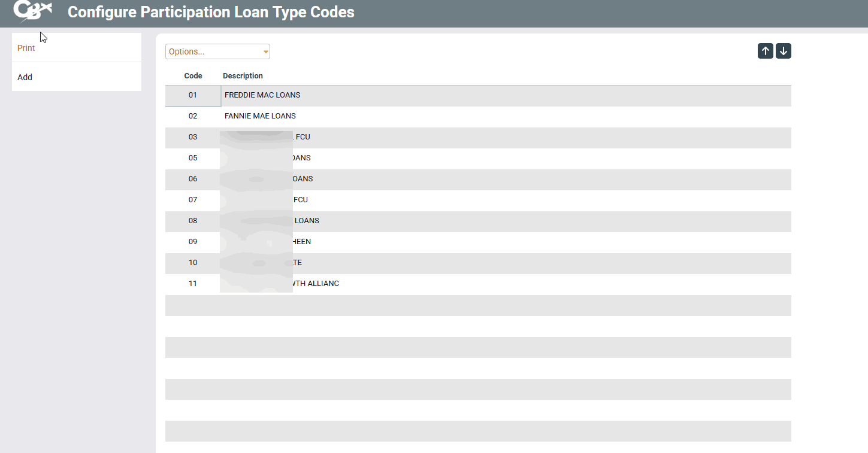The width and height of the screenshot is (868, 453).
Task: Select the FANNIE MAE LOANS description
Action: click(x=260, y=116)
